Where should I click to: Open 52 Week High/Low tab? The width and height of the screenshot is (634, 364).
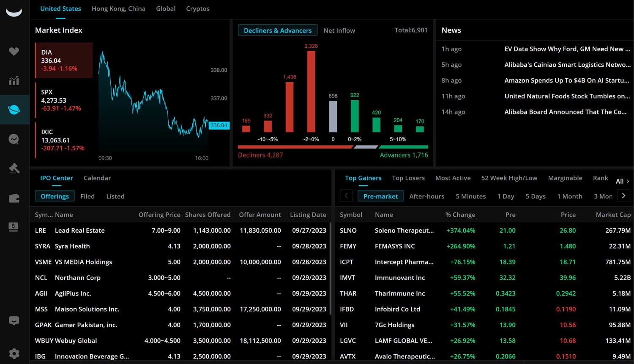[509, 178]
